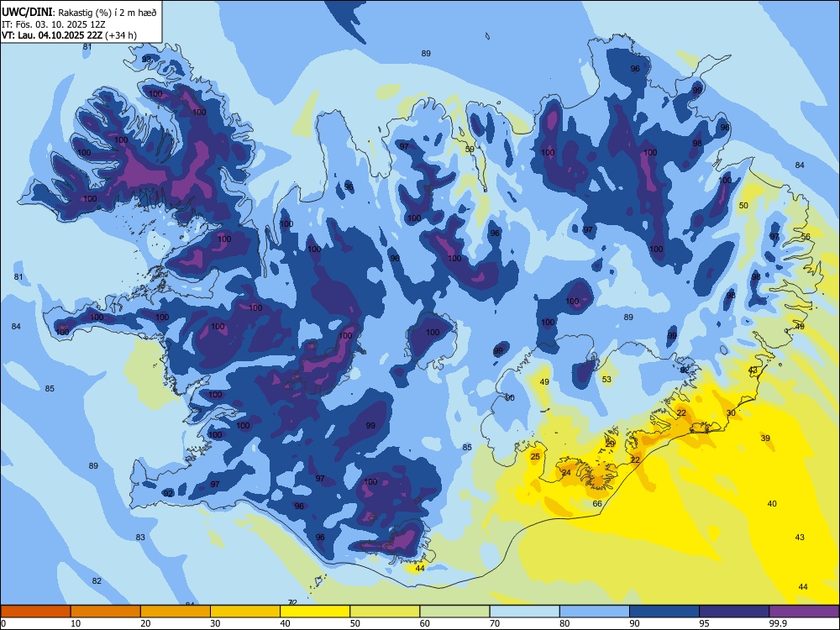This screenshot has height=630, width=840.
Task: Click the humidity value "83" in the southwest sea
Action: 140,537
